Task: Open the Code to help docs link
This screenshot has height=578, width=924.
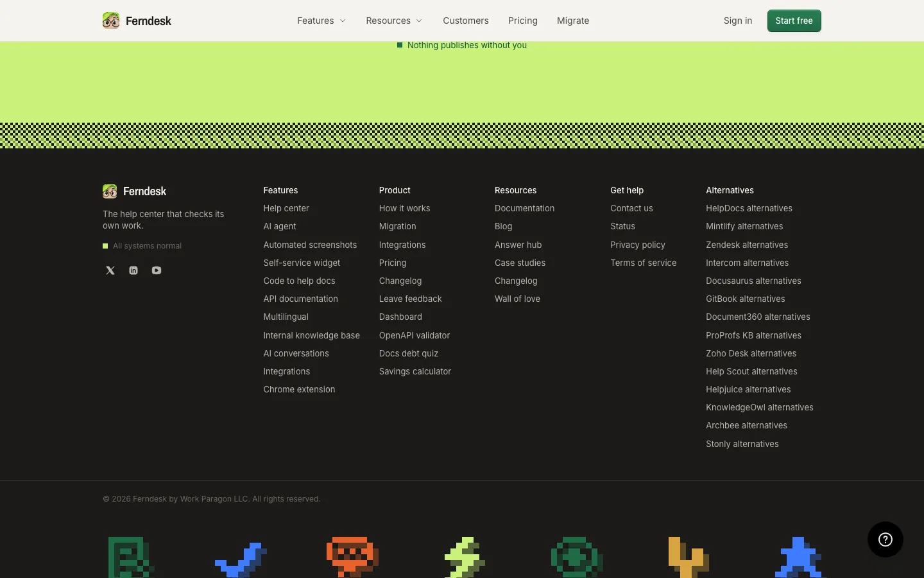Action: pyautogui.click(x=299, y=281)
